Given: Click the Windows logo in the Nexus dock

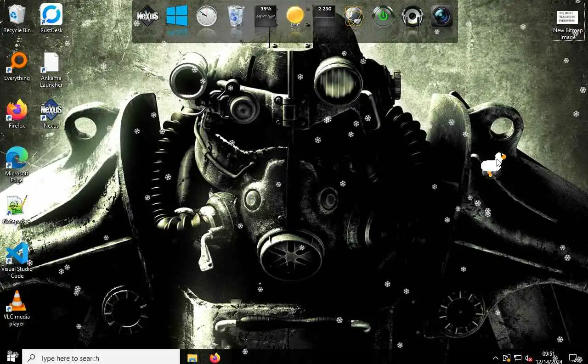Looking at the screenshot, I should [177, 16].
